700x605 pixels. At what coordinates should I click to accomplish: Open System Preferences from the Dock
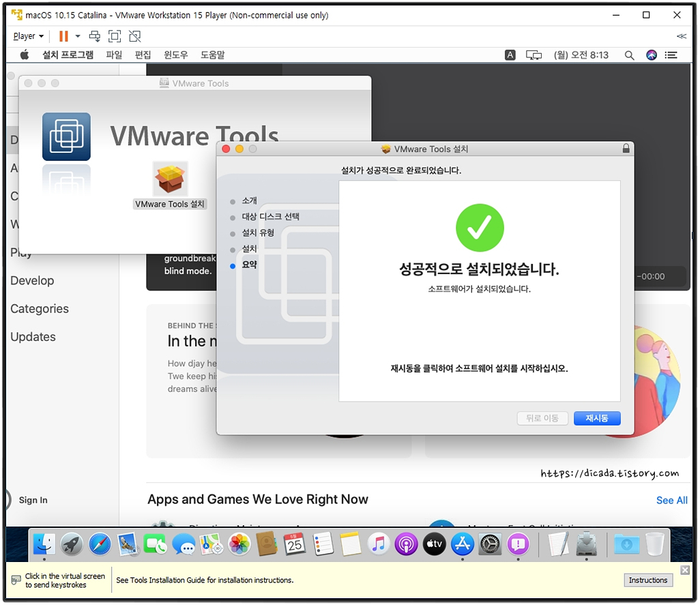point(490,544)
